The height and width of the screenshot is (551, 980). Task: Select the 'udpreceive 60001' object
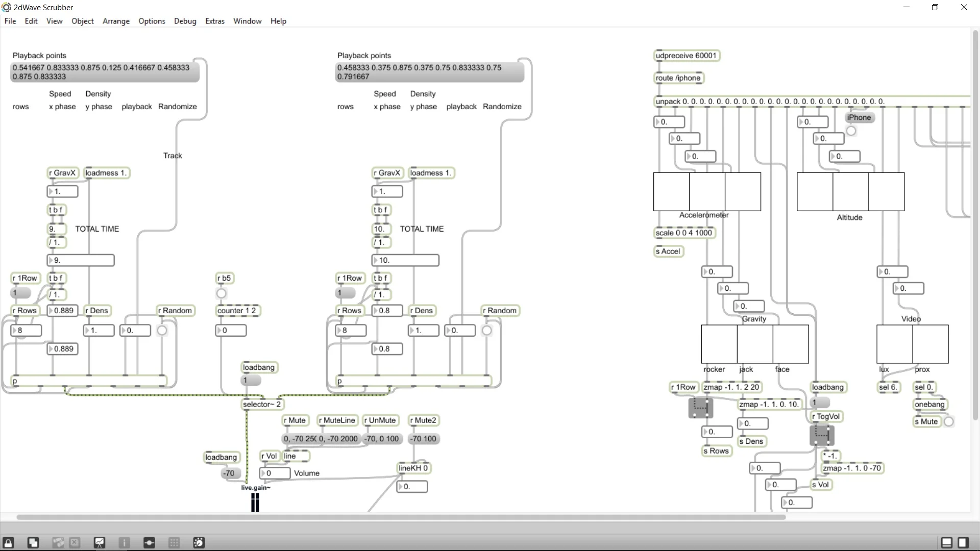coord(687,56)
